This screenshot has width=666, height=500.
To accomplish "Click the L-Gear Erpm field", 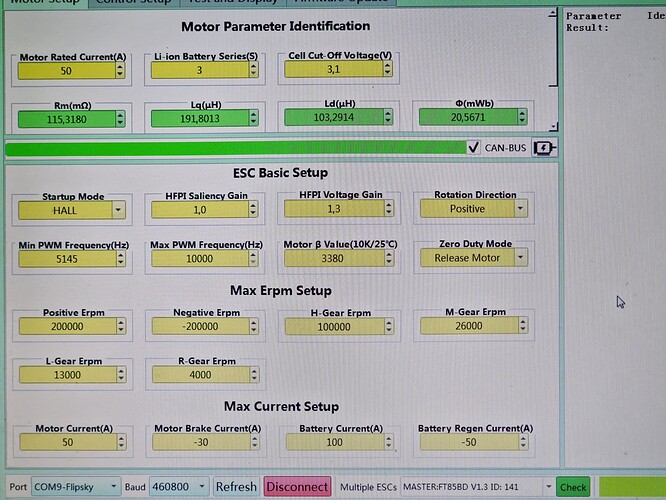I will (67, 375).
